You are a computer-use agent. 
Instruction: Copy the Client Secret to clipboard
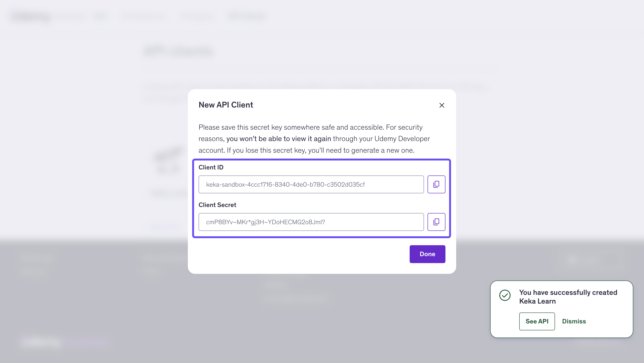[436, 222]
